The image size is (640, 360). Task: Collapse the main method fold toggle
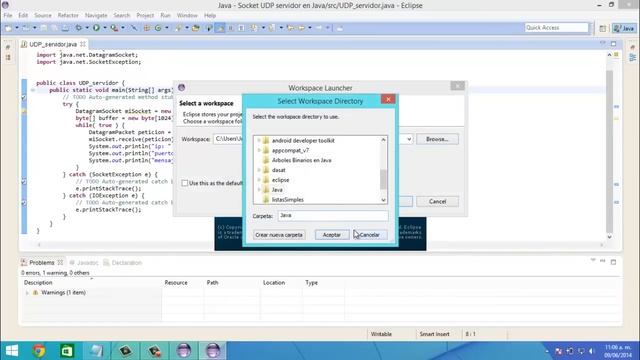click(x=33, y=90)
